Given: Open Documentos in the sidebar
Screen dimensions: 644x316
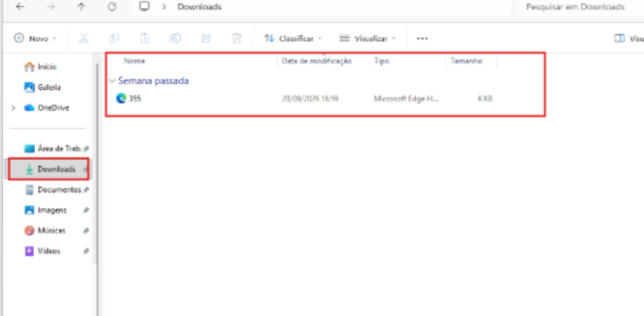Looking at the screenshot, I should click(53, 190).
